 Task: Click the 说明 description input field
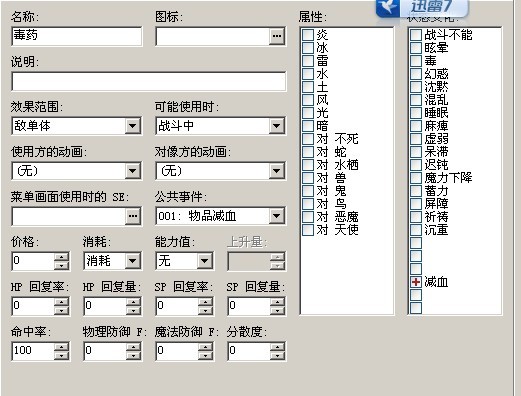click(149, 81)
